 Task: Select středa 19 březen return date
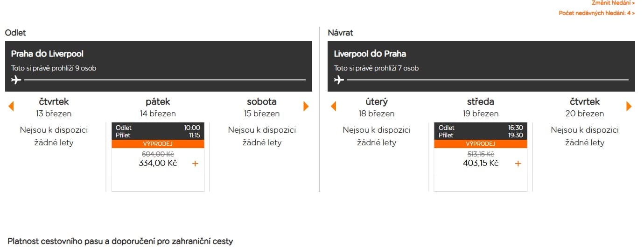[480, 107]
